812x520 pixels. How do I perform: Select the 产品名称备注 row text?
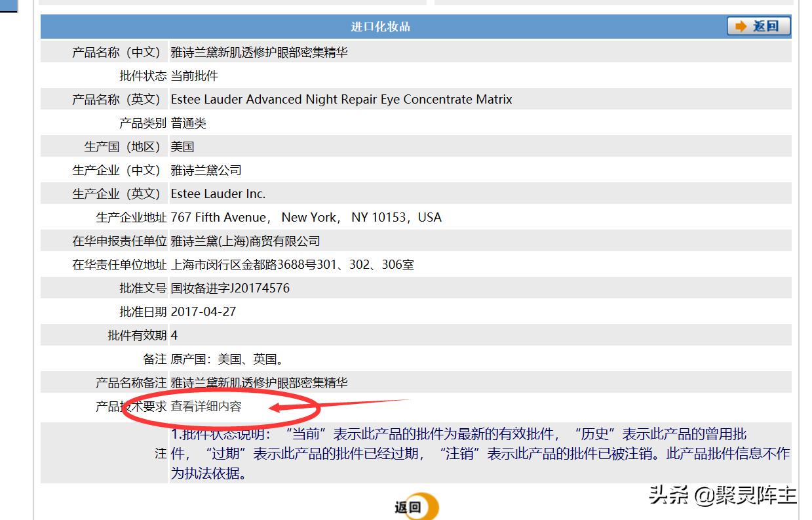[260, 382]
